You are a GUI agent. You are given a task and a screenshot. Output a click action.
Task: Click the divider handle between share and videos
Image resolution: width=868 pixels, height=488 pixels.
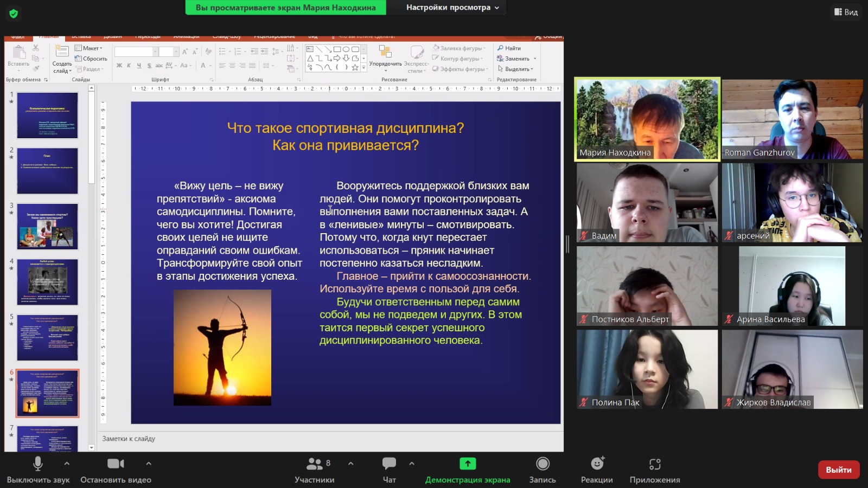click(x=567, y=244)
